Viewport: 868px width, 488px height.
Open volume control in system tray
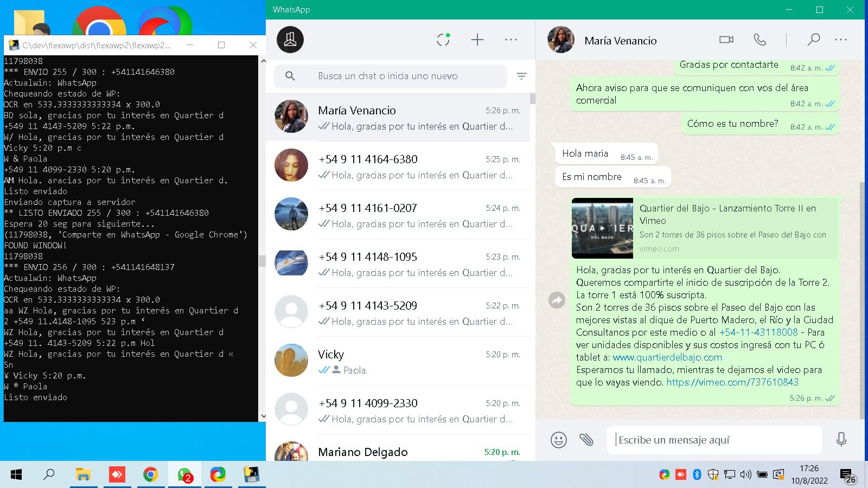[x=746, y=475]
